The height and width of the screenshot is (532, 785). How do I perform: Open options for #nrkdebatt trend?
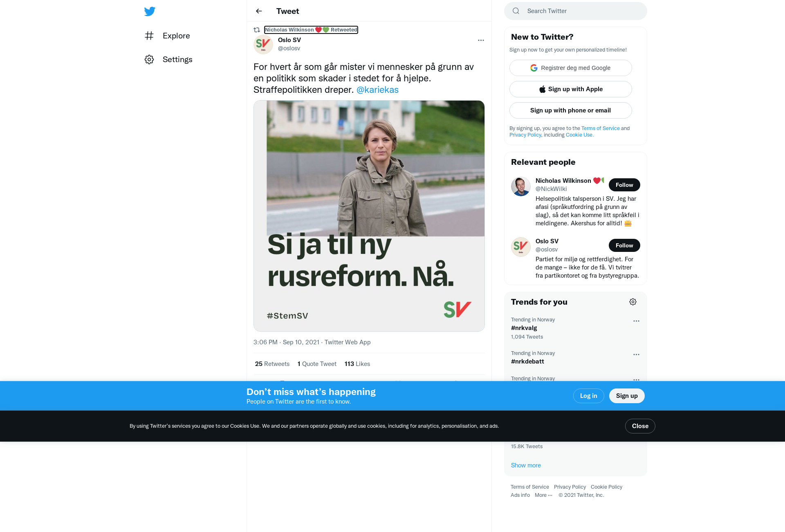pyautogui.click(x=636, y=355)
